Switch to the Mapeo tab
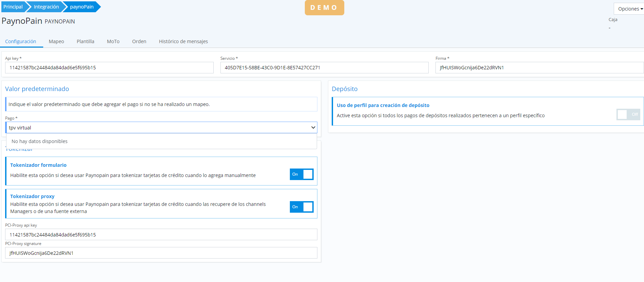The height and width of the screenshot is (282, 644). point(56,41)
